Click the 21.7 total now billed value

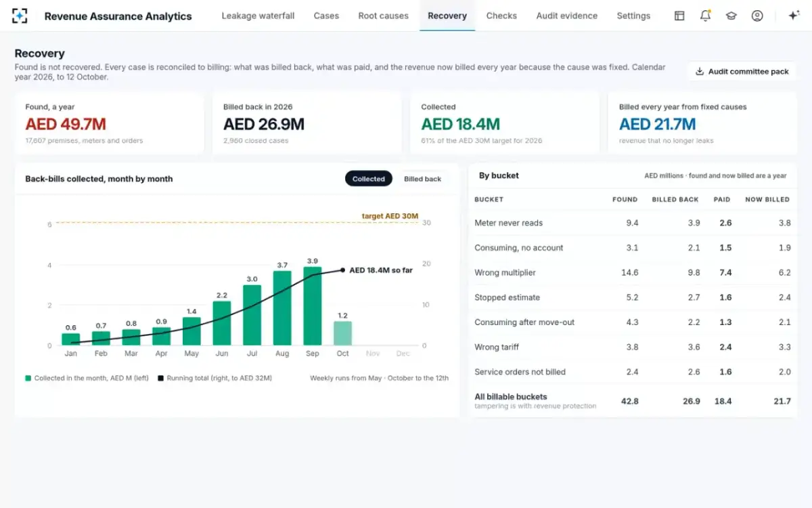(782, 401)
